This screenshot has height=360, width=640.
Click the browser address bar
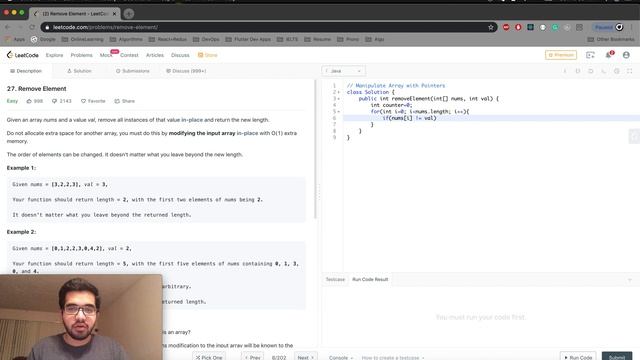click(x=269, y=27)
